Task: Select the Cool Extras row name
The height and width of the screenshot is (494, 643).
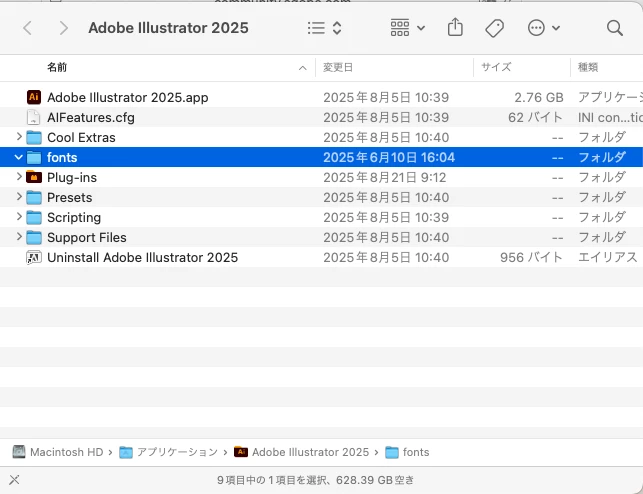Action: 81,137
